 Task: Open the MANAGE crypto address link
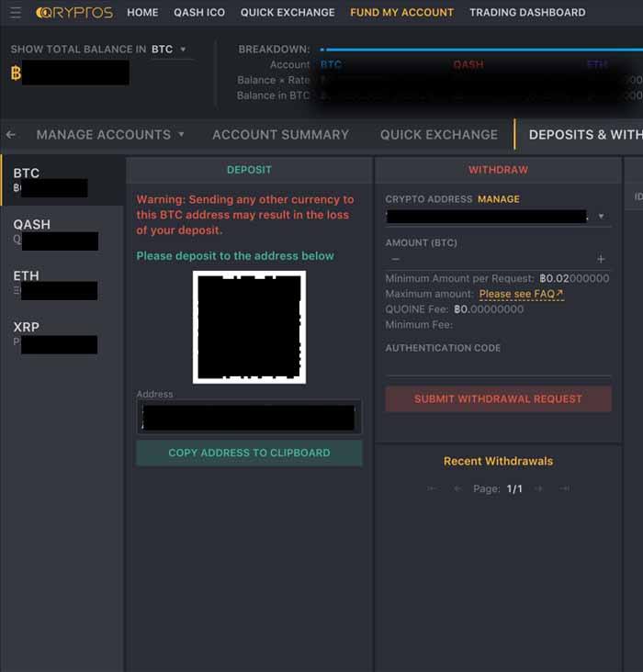click(499, 199)
